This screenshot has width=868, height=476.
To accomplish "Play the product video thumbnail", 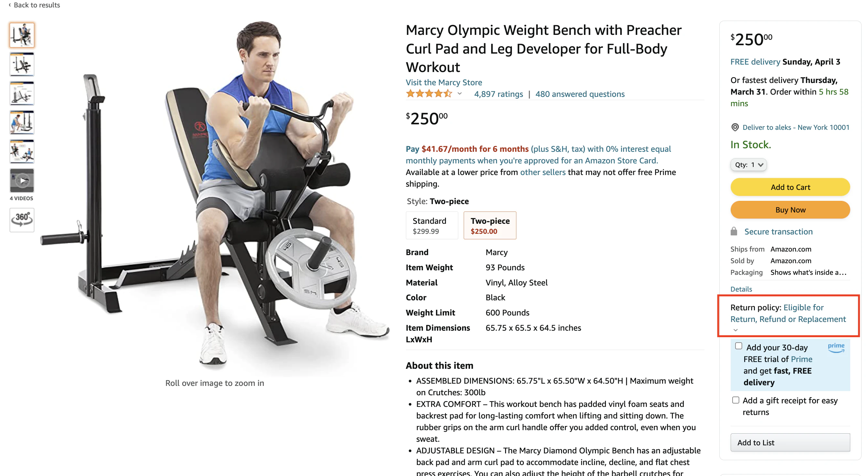I will click(x=22, y=181).
